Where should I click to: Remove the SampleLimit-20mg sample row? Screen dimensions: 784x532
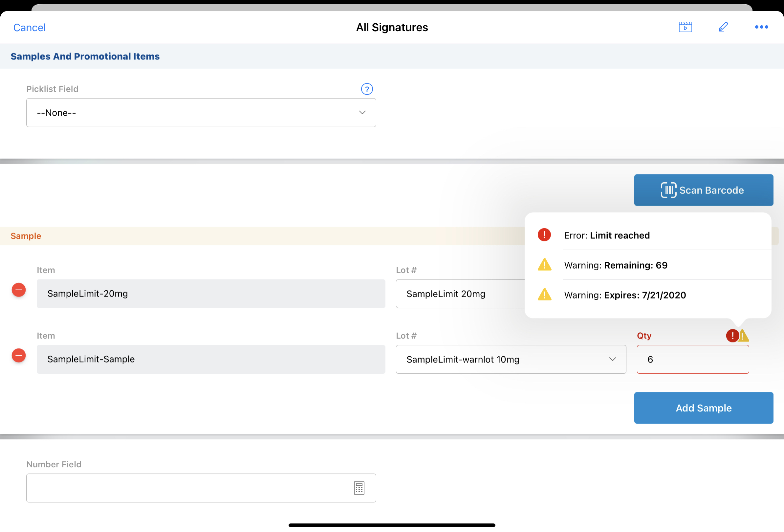19,290
